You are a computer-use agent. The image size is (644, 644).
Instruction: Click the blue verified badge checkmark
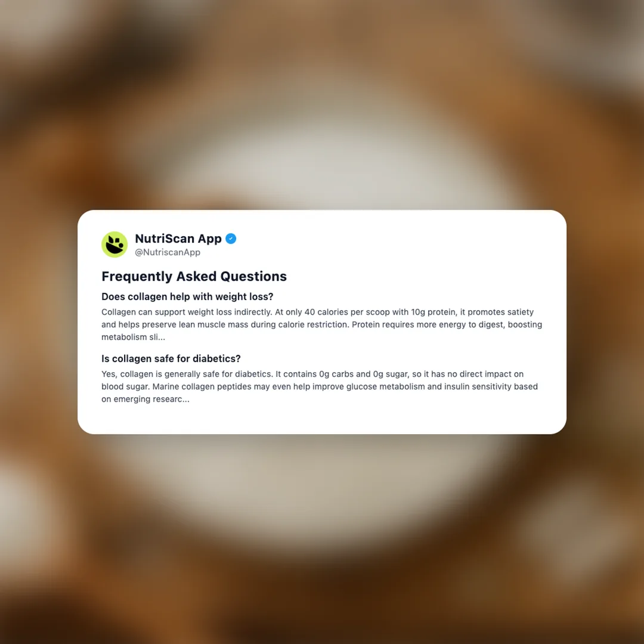coord(231,239)
